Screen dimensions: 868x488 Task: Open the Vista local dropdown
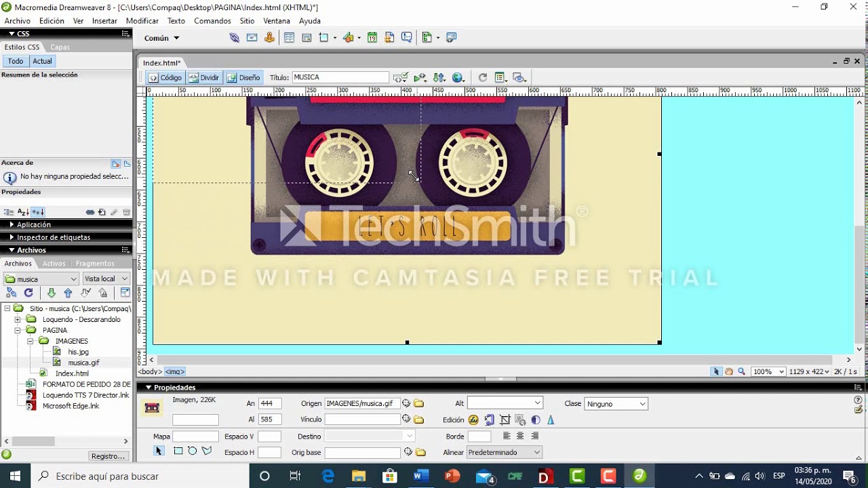click(x=106, y=279)
